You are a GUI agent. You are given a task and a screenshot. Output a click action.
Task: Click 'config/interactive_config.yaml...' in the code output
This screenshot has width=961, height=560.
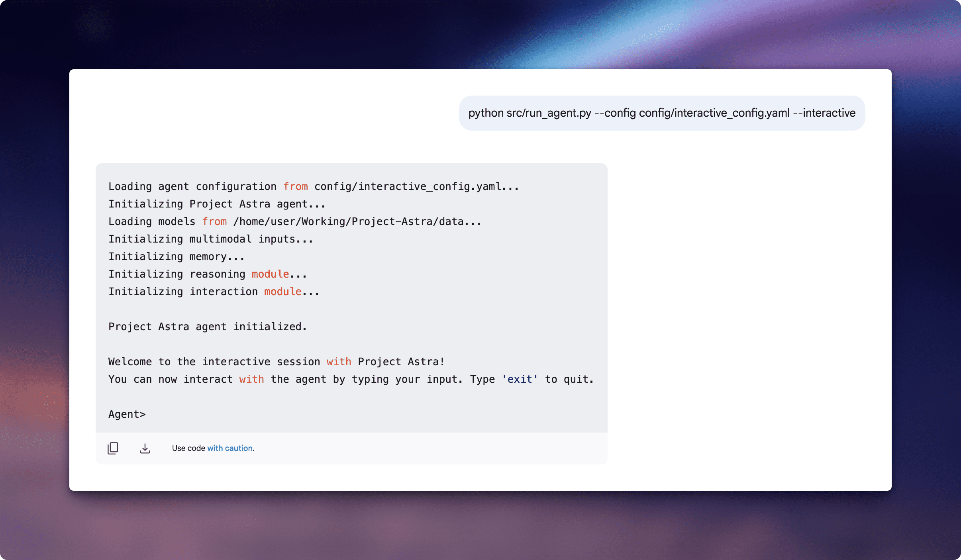click(416, 186)
